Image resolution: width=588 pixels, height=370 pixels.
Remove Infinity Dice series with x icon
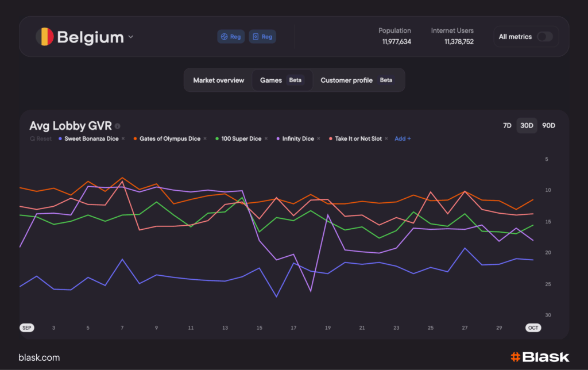click(x=319, y=138)
